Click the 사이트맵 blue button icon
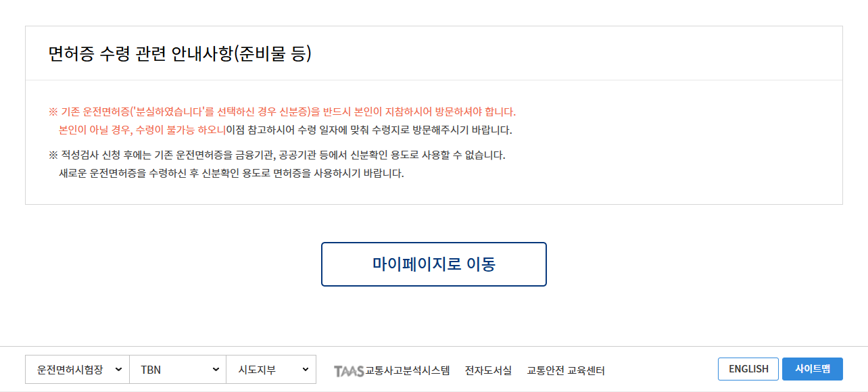This screenshot has width=868, height=392. 812,368
